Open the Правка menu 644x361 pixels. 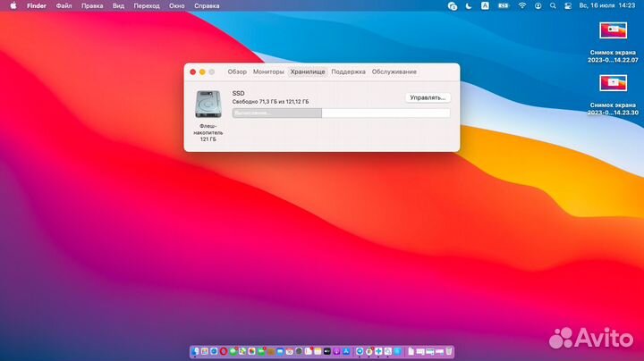point(92,5)
